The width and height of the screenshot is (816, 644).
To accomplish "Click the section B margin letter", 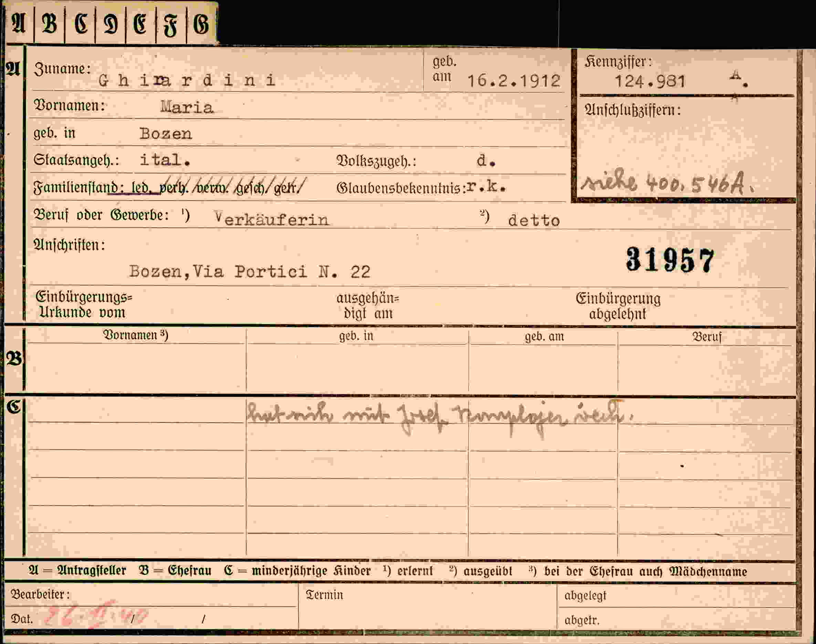I will [x=14, y=359].
